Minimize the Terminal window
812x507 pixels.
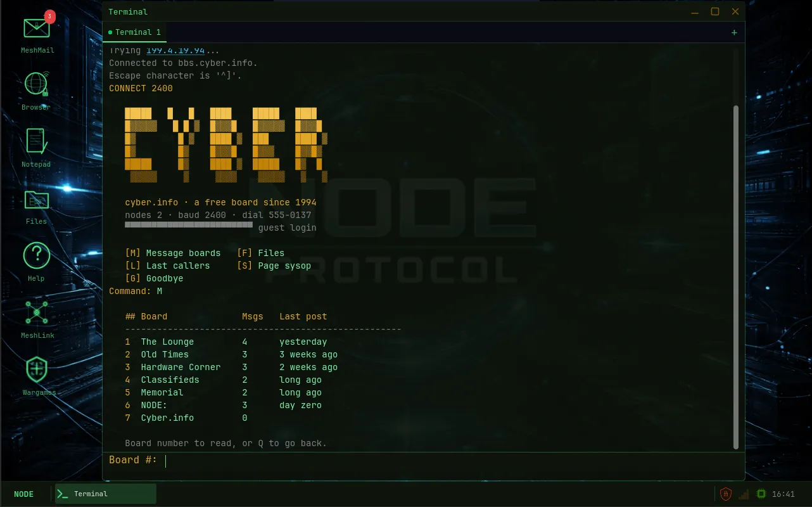(x=695, y=12)
